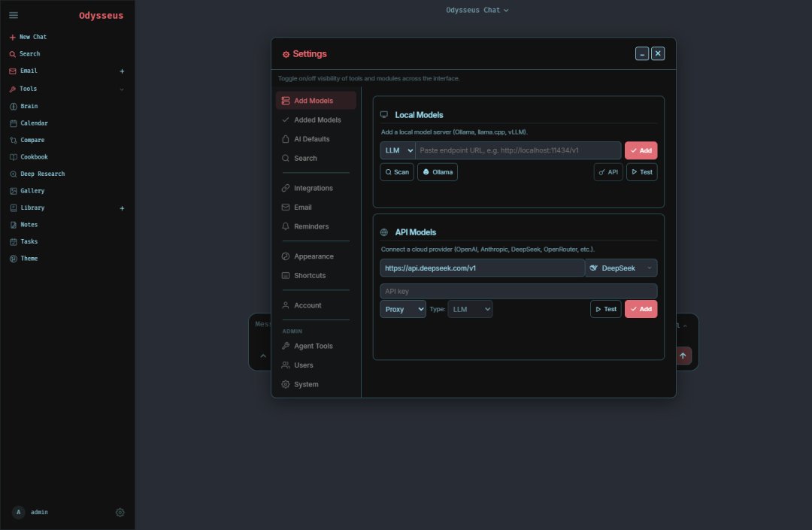Click the Ollama button

point(438,172)
